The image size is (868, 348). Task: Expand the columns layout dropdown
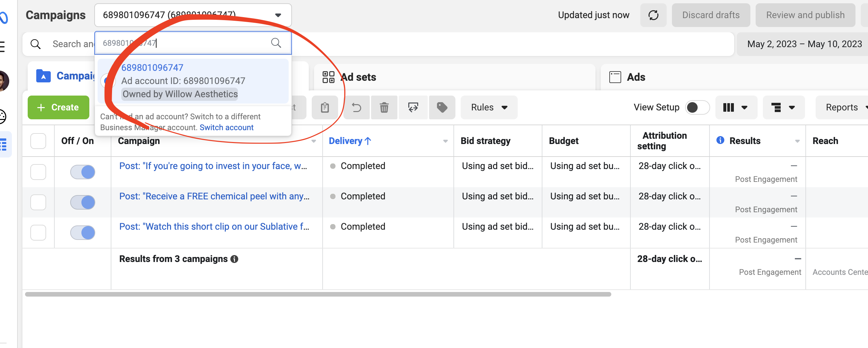click(736, 107)
